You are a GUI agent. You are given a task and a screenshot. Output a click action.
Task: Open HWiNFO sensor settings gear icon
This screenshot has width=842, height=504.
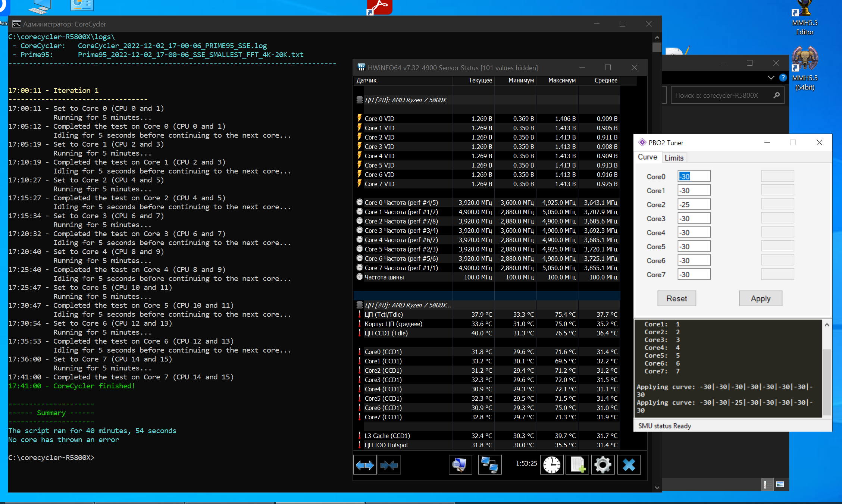pos(602,465)
